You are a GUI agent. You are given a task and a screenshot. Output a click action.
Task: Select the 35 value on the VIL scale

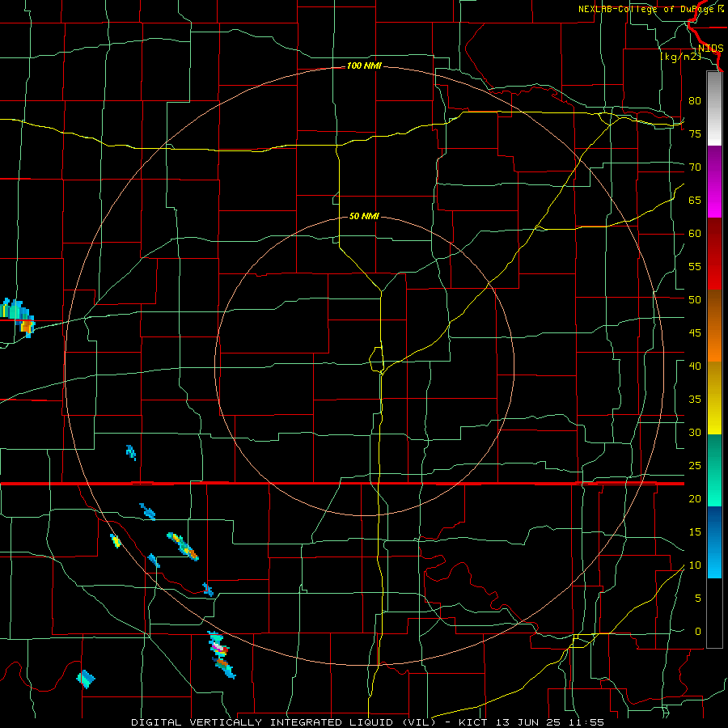point(695,400)
